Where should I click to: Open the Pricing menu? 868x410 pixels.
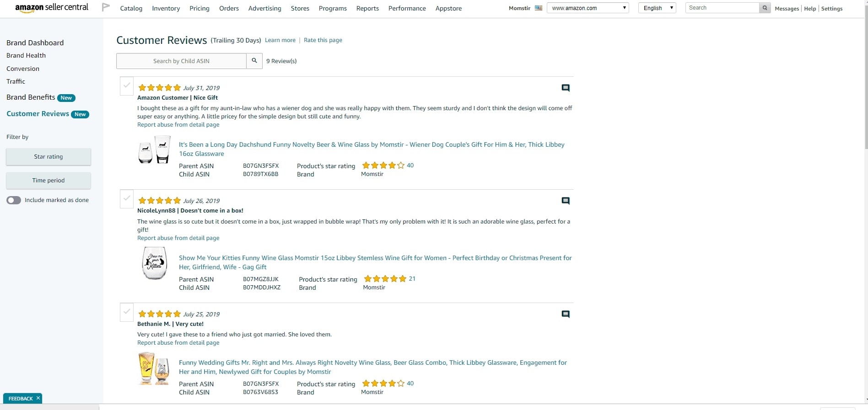199,8
